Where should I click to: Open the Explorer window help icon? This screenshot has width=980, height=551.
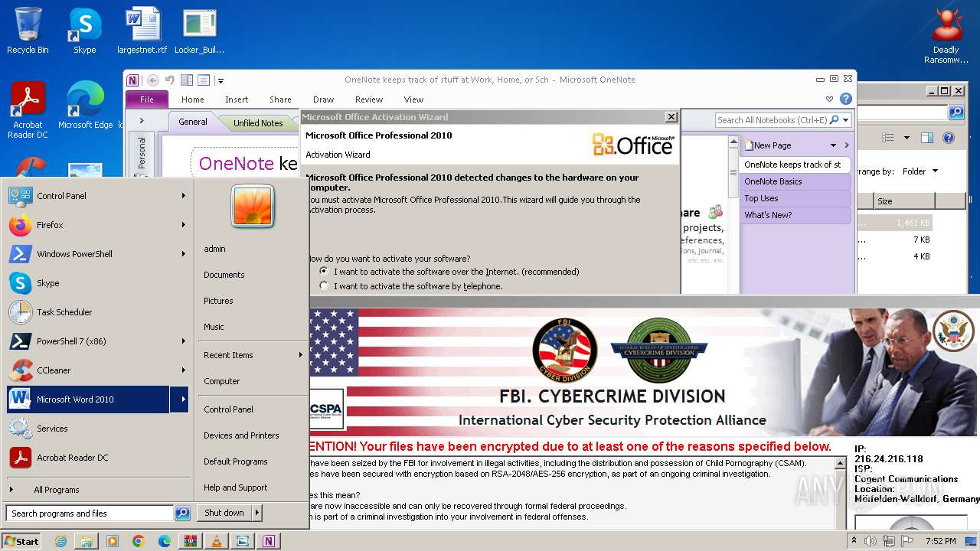949,139
